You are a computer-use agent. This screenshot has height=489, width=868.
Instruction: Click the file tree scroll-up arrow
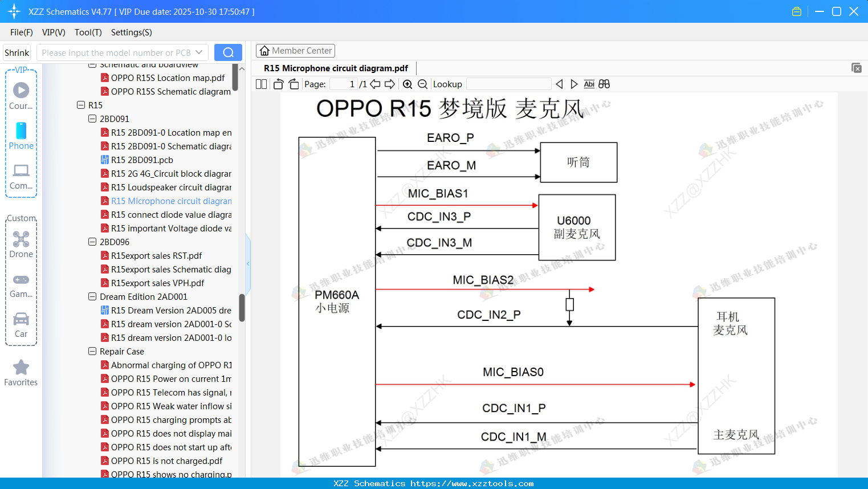point(242,69)
